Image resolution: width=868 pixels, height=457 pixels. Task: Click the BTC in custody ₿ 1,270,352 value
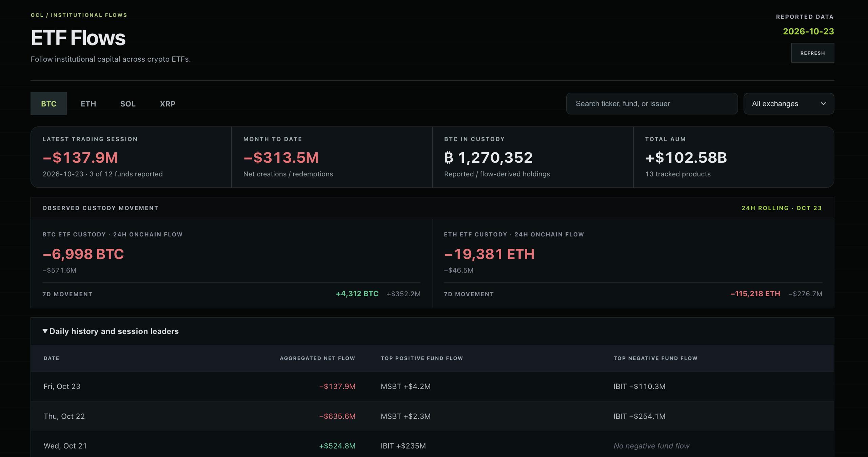(488, 158)
